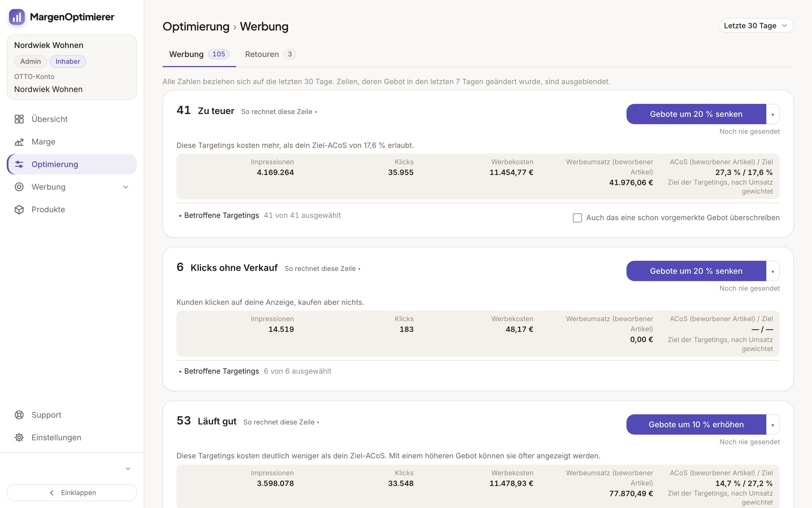Click the Admin role badge
This screenshot has height=508, width=812.
pyautogui.click(x=30, y=62)
